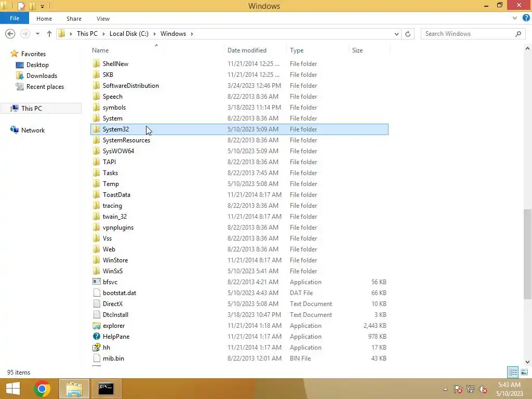Select the twain_32 folder name

115,217
